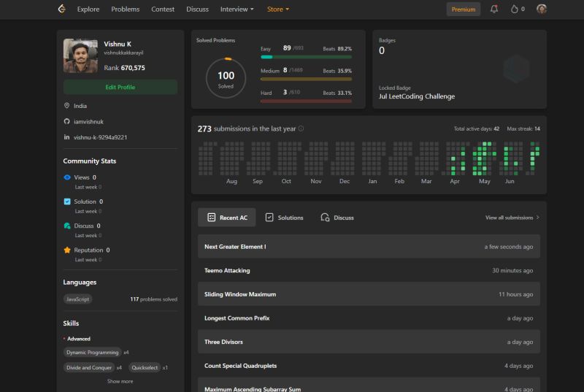Expand skills with Show more
The height and width of the screenshot is (392, 584).
click(x=120, y=381)
